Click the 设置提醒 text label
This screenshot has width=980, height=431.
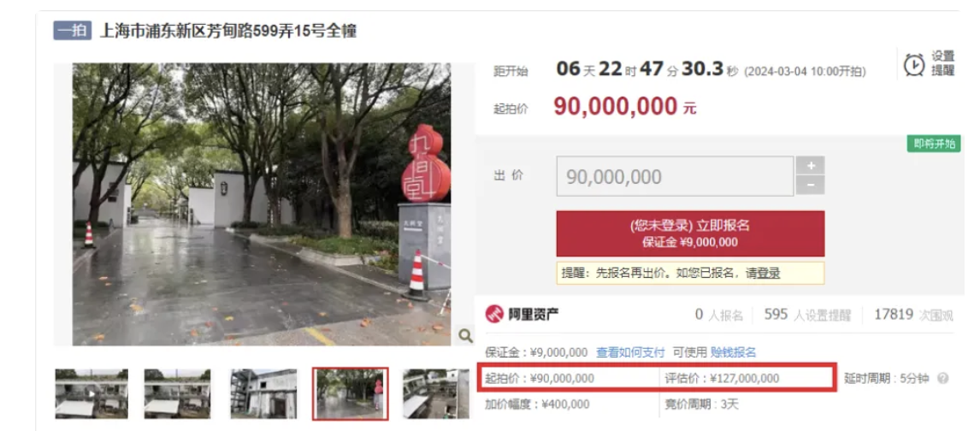[x=943, y=64]
